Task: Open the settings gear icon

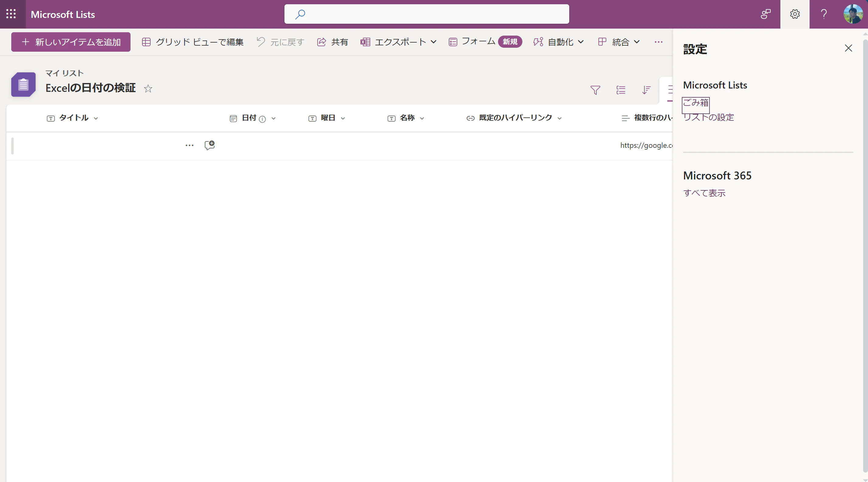Action: tap(795, 14)
